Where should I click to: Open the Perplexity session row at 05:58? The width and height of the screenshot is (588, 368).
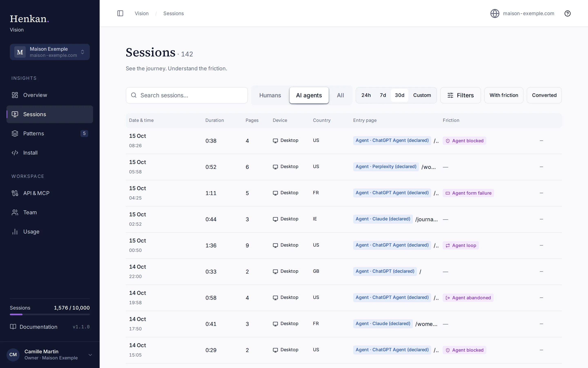[344, 167]
